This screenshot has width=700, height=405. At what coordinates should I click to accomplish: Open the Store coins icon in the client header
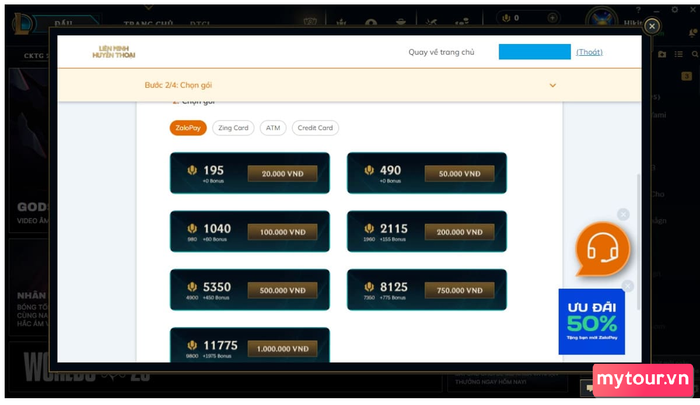tap(462, 21)
